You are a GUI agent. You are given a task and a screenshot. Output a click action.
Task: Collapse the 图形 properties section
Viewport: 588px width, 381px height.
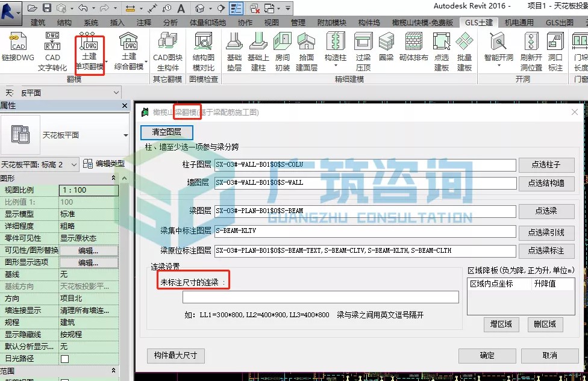[114, 178]
